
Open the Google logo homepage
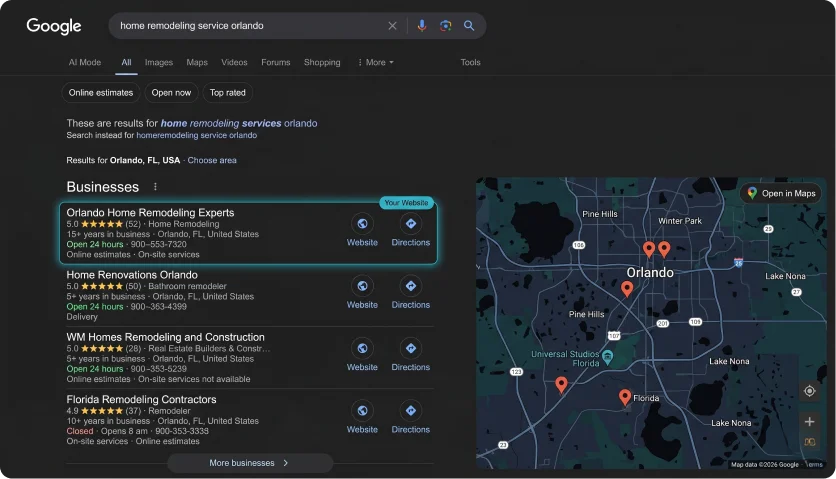click(54, 26)
